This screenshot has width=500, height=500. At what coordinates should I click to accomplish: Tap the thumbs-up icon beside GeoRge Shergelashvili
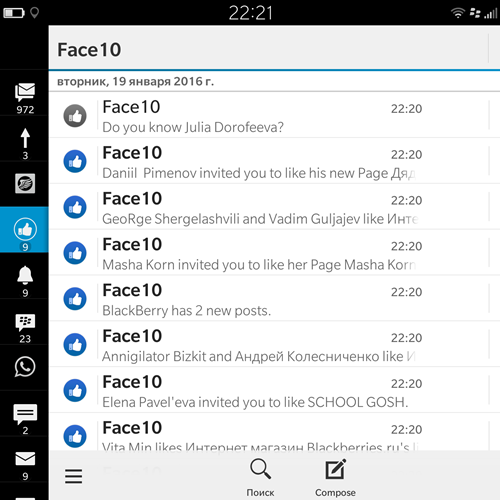point(75,207)
